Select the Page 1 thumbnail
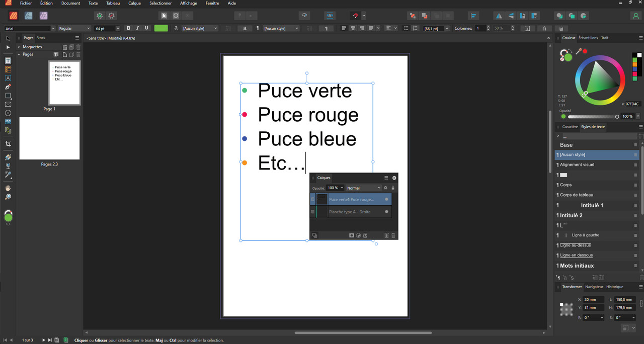The image size is (644, 344). [x=64, y=83]
